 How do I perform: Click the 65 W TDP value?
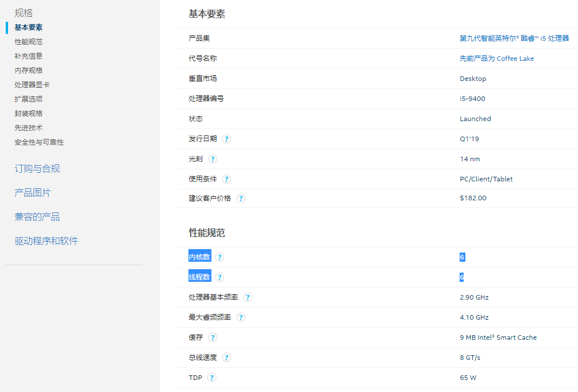pyautogui.click(x=468, y=378)
